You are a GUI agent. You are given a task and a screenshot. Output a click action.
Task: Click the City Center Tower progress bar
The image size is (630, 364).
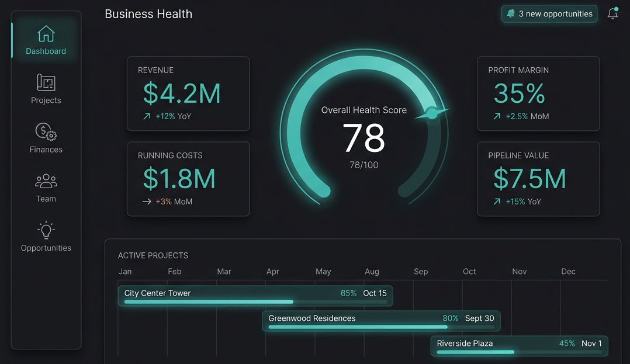[209, 302]
